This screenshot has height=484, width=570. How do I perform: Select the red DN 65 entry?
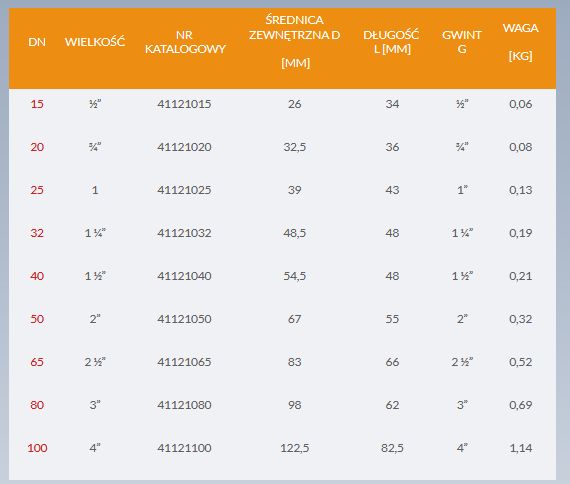[x=37, y=362]
